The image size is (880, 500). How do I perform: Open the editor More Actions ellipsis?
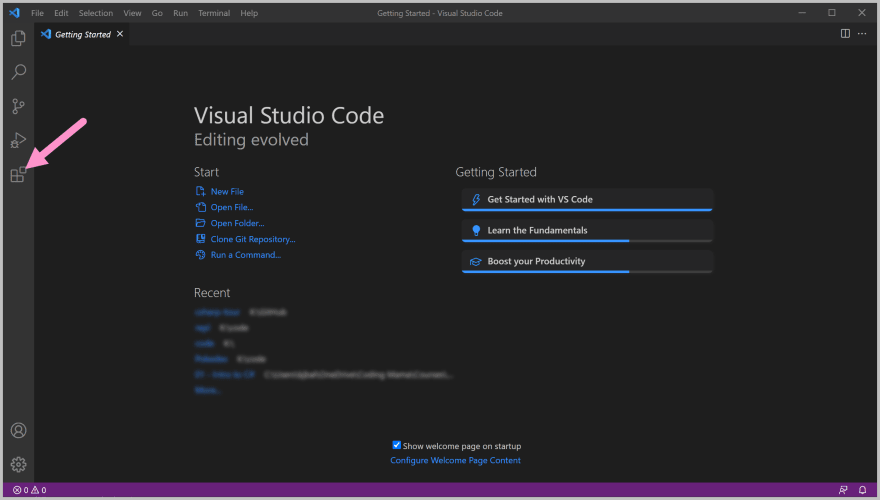[862, 34]
